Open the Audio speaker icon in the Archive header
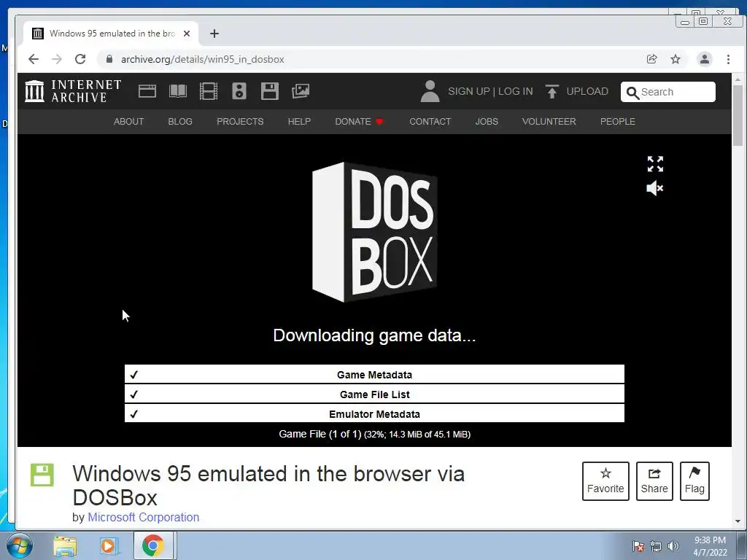 click(239, 91)
